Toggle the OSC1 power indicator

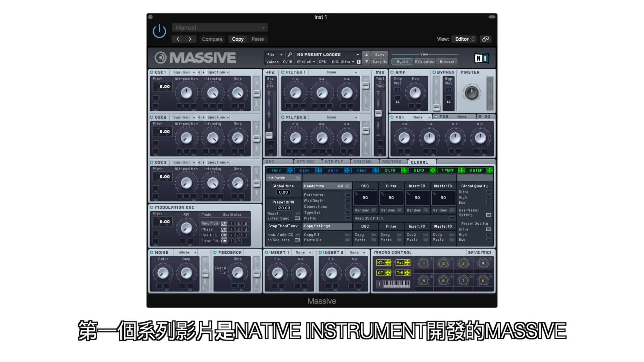tap(152, 72)
